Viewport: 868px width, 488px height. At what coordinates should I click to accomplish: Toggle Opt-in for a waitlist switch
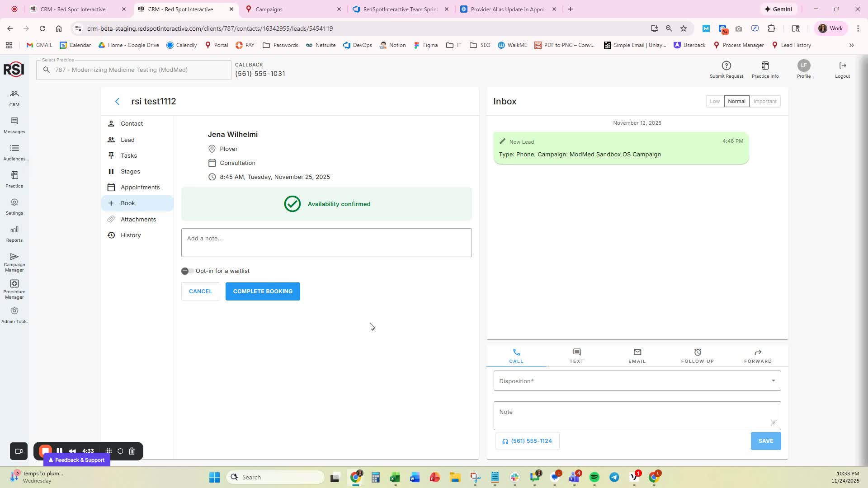point(187,271)
